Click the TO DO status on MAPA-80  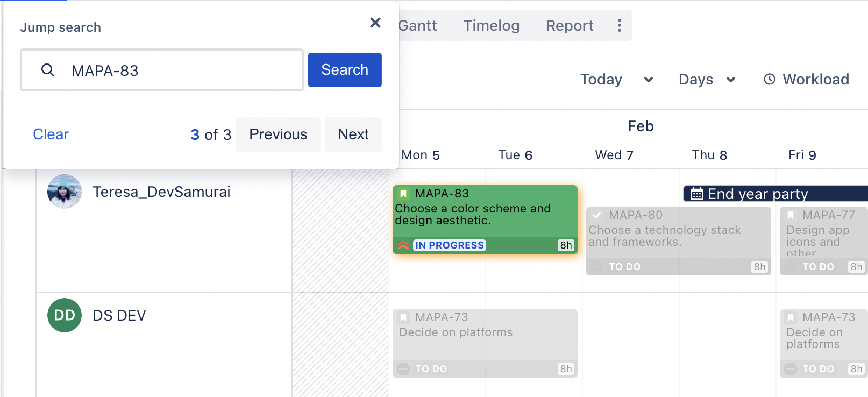[x=624, y=267]
